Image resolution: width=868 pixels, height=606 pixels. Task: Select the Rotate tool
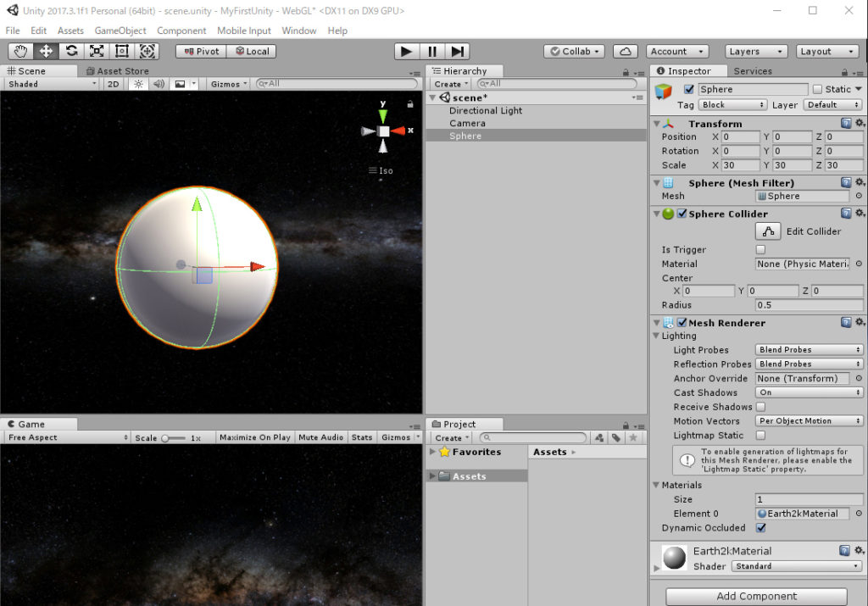71,52
